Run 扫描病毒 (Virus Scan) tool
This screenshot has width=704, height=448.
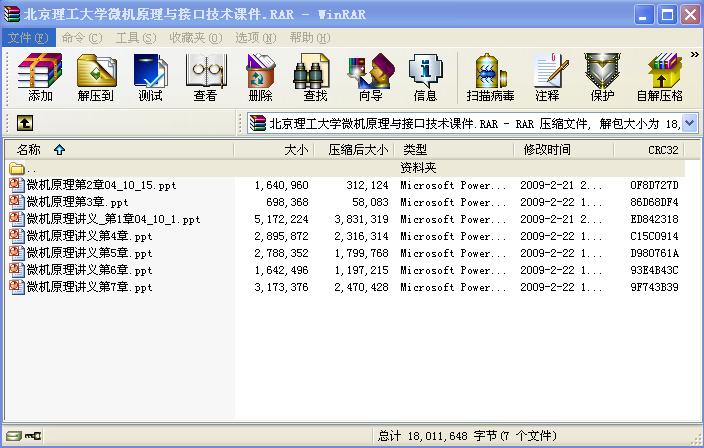pyautogui.click(x=490, y=77)
